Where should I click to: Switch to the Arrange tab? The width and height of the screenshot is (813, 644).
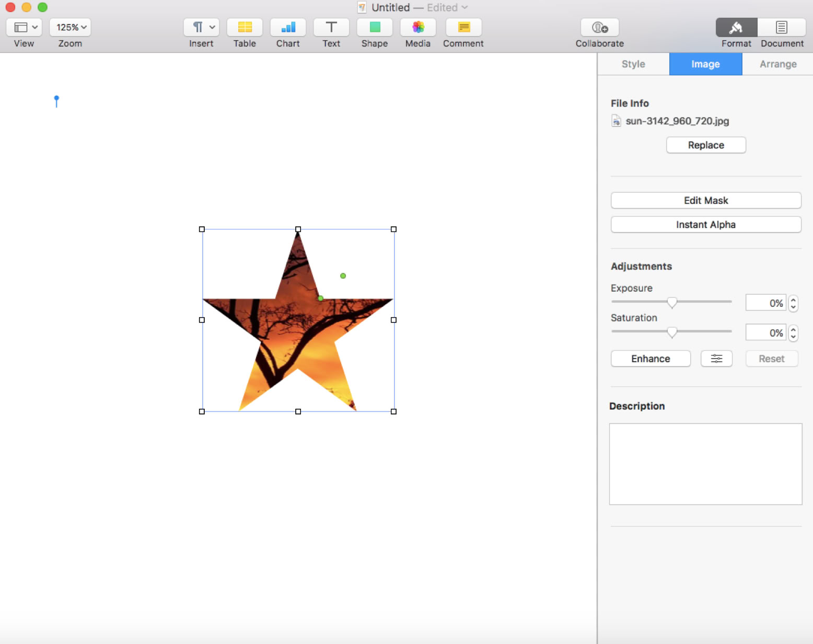point(778,64)
